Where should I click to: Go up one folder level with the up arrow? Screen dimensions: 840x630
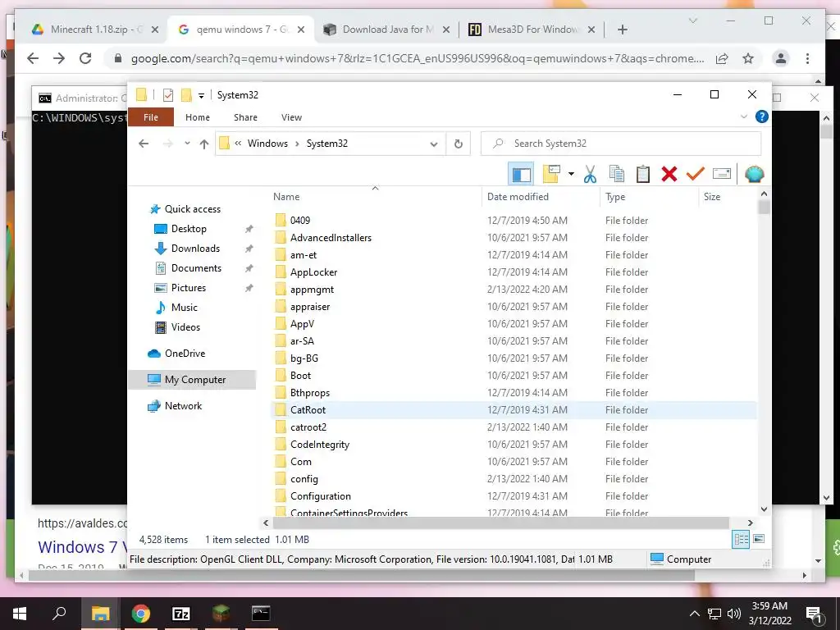[204, 144]
